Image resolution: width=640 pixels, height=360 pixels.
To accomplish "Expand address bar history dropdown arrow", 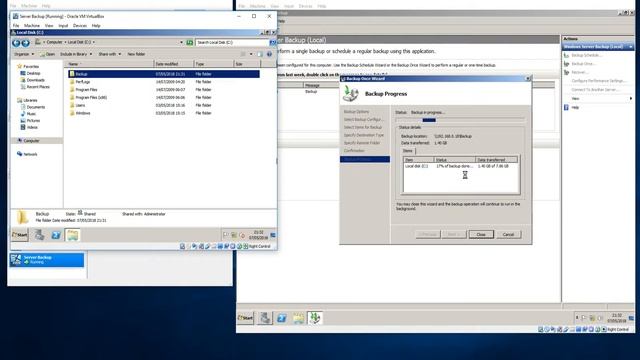I will pos(181,42).
